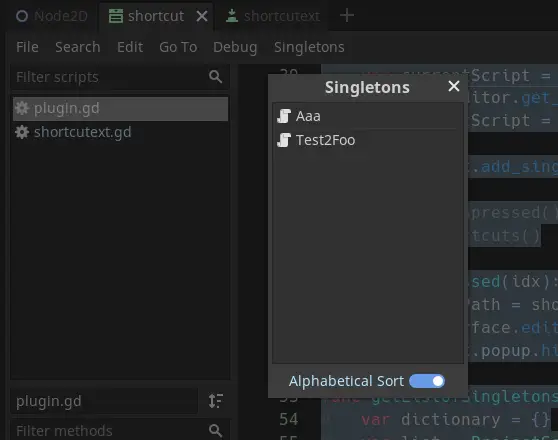This screenshot has height=440, width=558.
Task: Add a new scene tab
Action: point(347,16)
